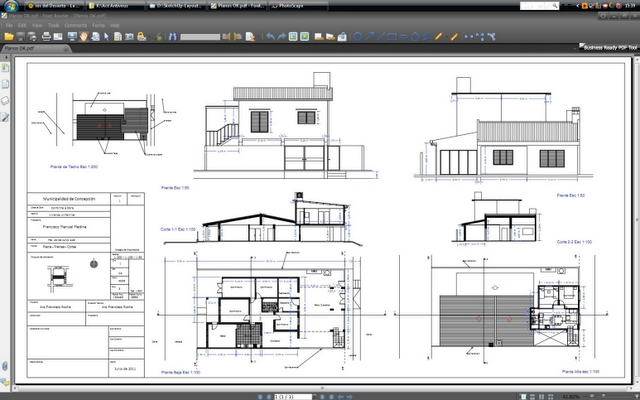Select the arrow Select tool
The height and width of the screenshot is (400, 640).
pos(107,37)
